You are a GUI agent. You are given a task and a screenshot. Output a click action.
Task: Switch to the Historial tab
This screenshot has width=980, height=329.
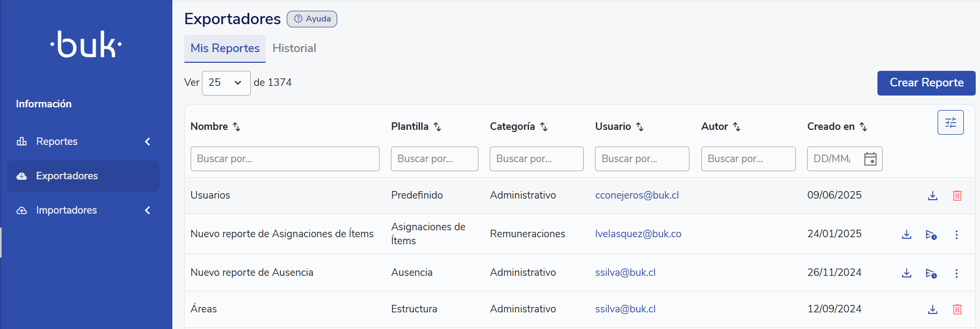click(294, 48)
